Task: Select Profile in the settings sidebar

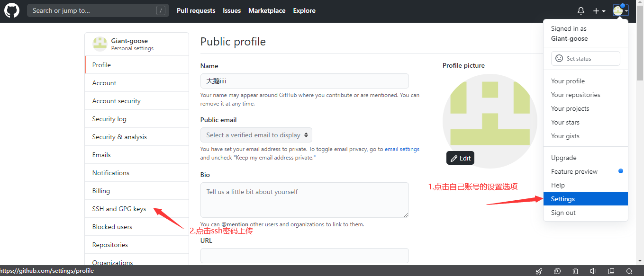Action: click(x=137, y=65)
